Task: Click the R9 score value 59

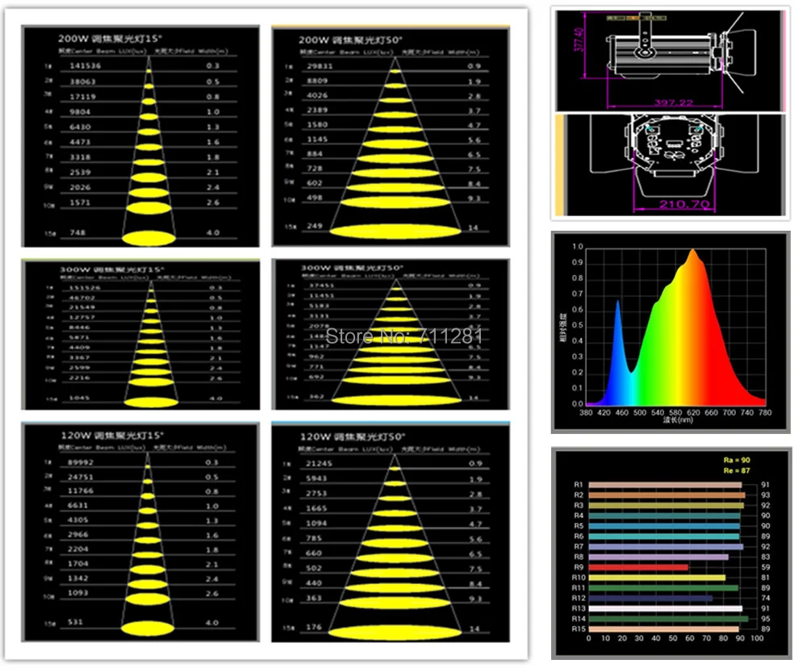Action: tap(766, 567)
